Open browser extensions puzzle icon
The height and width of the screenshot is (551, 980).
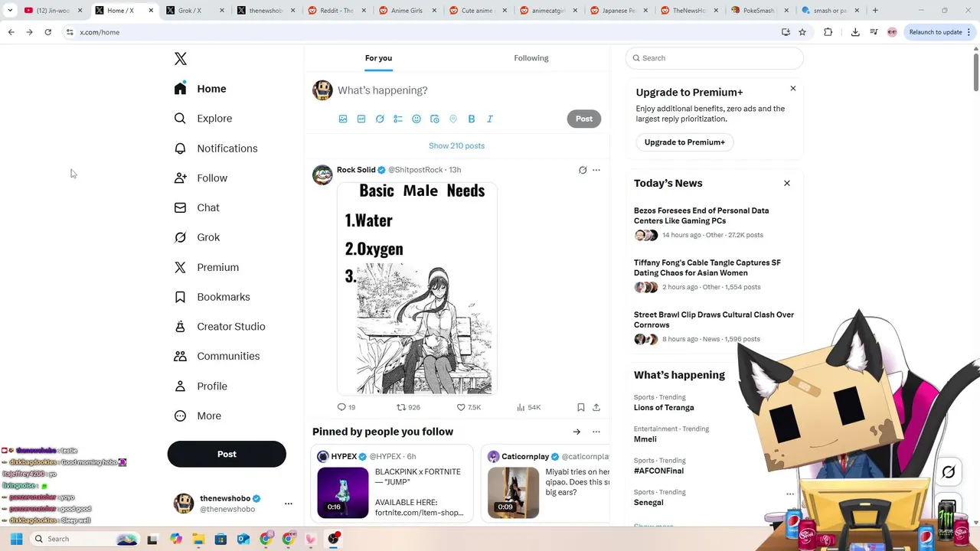828,32
